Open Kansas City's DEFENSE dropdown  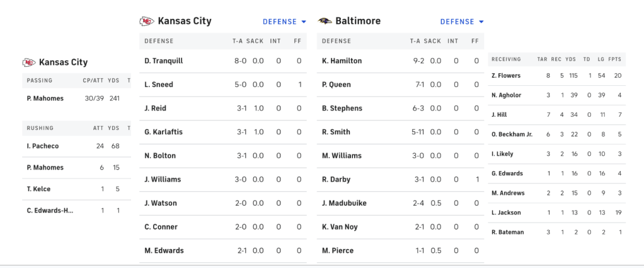coord(284,21)
